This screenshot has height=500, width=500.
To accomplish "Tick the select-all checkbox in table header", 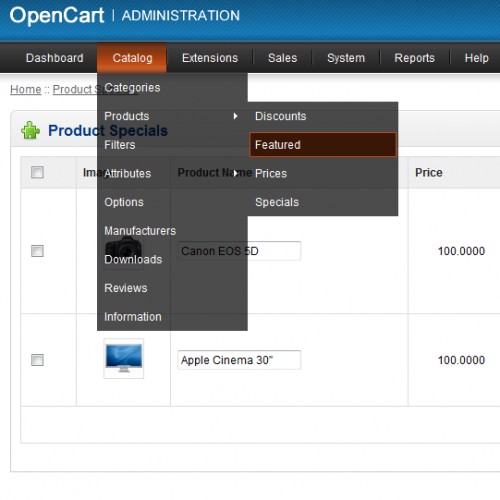I will [37, 172].
